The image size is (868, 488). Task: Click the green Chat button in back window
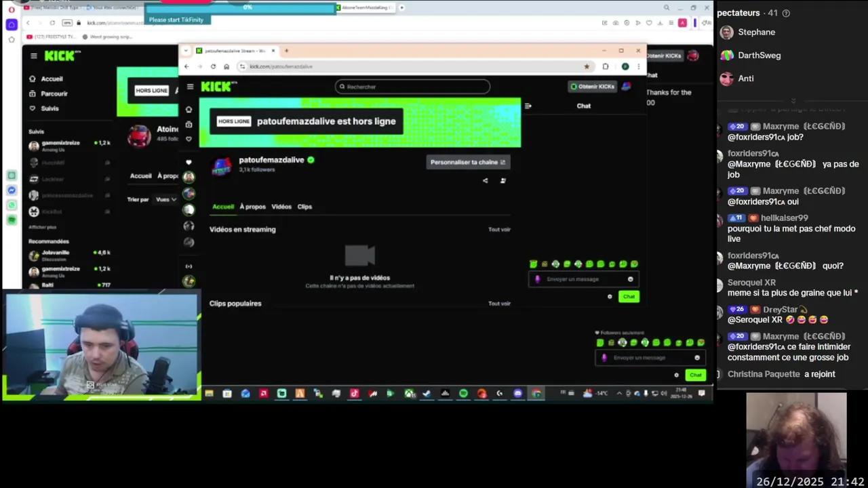click(695, 375)
